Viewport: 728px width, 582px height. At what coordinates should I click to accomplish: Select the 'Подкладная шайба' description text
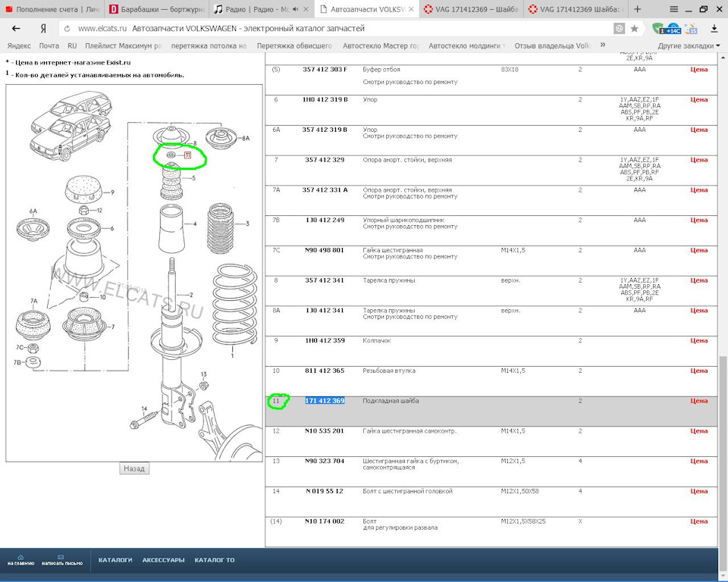(391, 401)
